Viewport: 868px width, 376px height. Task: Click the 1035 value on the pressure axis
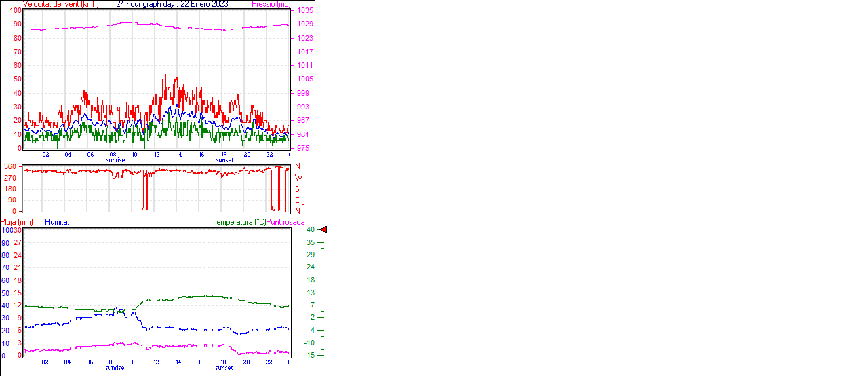304,11
